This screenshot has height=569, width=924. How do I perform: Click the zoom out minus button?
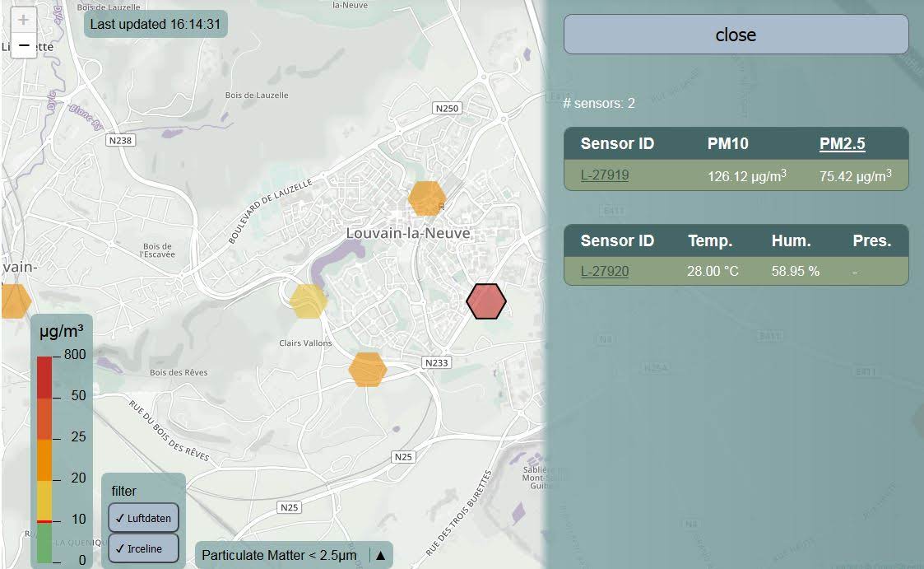coord(23,45)
